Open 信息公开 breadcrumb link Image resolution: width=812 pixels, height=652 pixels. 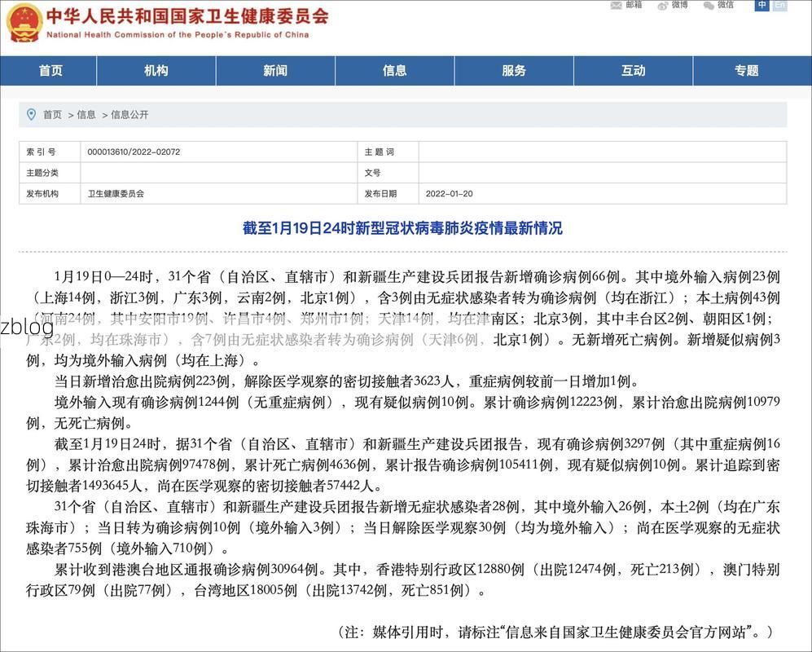[x=131, y=114]
